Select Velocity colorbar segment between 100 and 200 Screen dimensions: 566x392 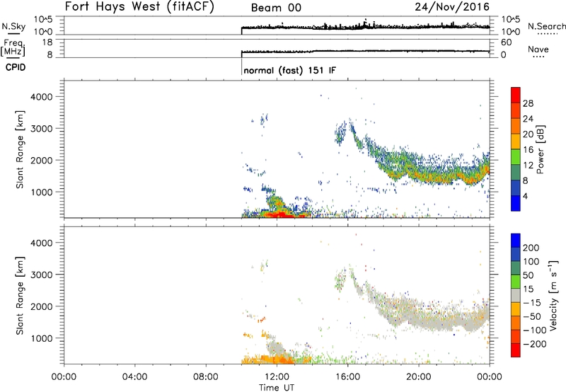[516, 254]
